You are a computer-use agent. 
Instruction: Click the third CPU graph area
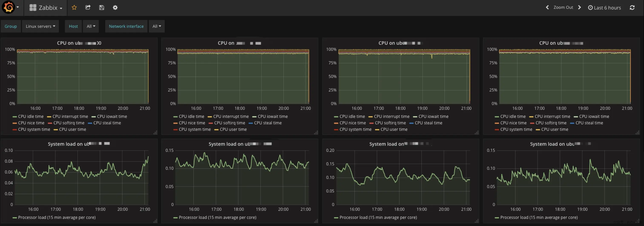tap(404, 76)
